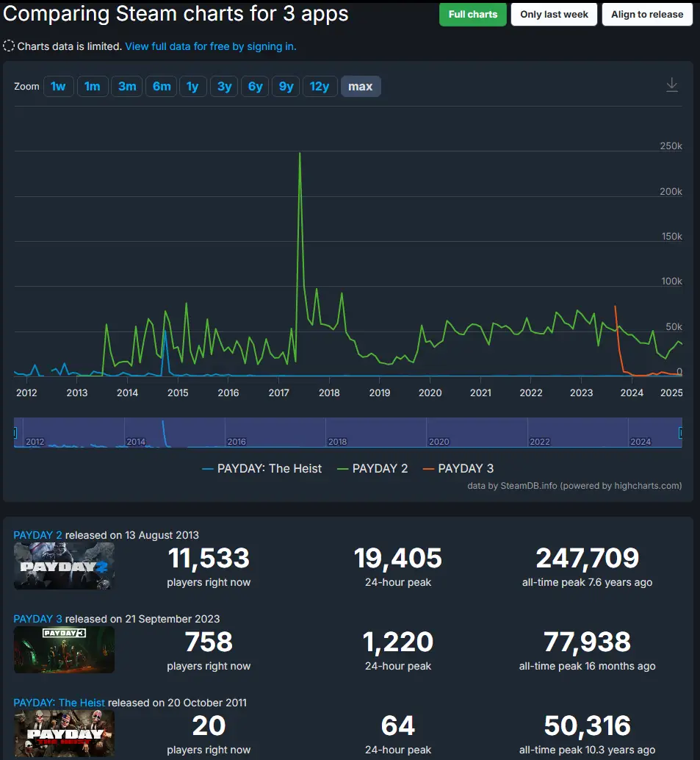Image resolution: width=700 pixels, height=760 pixels.
Task: Choose the 12y zoom option
Action: click(320, 86)
